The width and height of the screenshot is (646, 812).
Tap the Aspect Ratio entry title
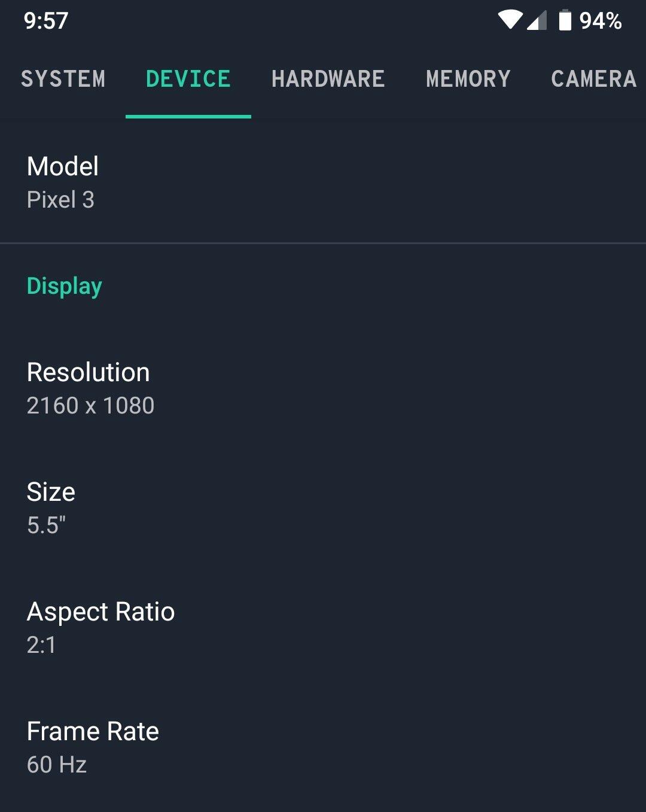tap(100, 612)
